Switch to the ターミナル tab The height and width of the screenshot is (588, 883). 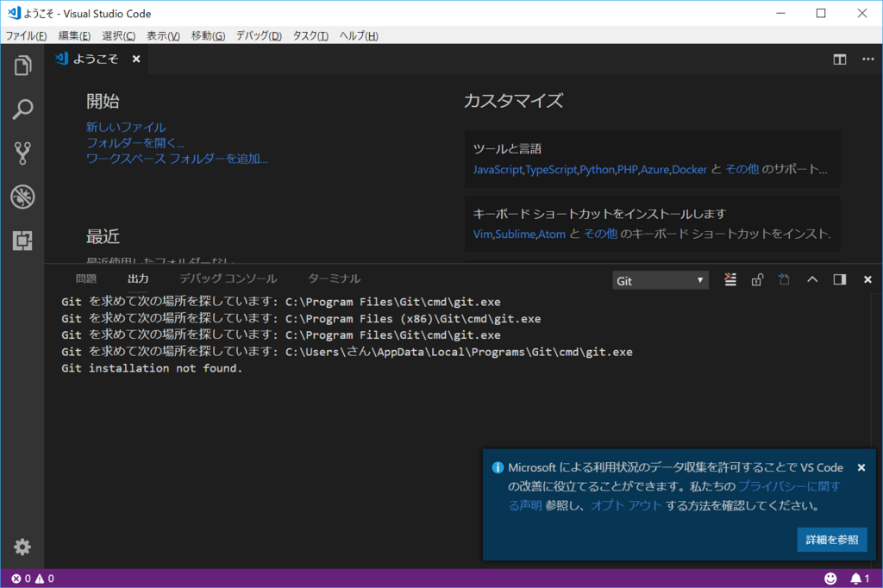334,278
